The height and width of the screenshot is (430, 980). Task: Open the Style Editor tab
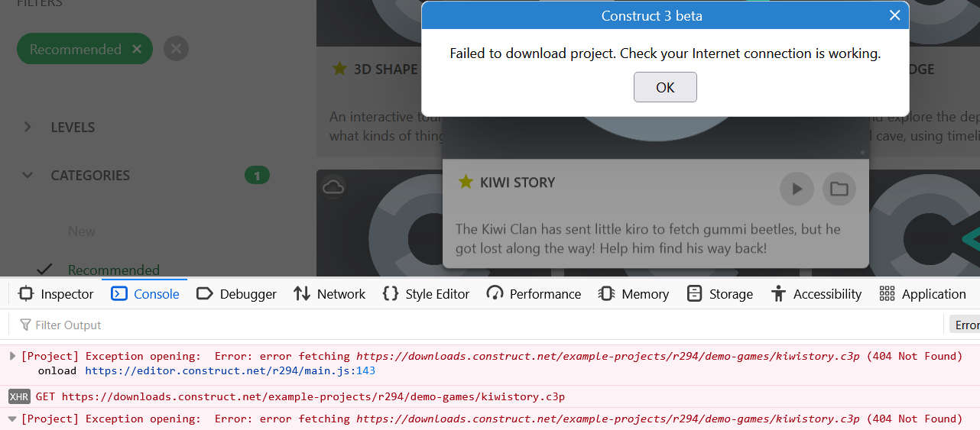coord(427,294)
